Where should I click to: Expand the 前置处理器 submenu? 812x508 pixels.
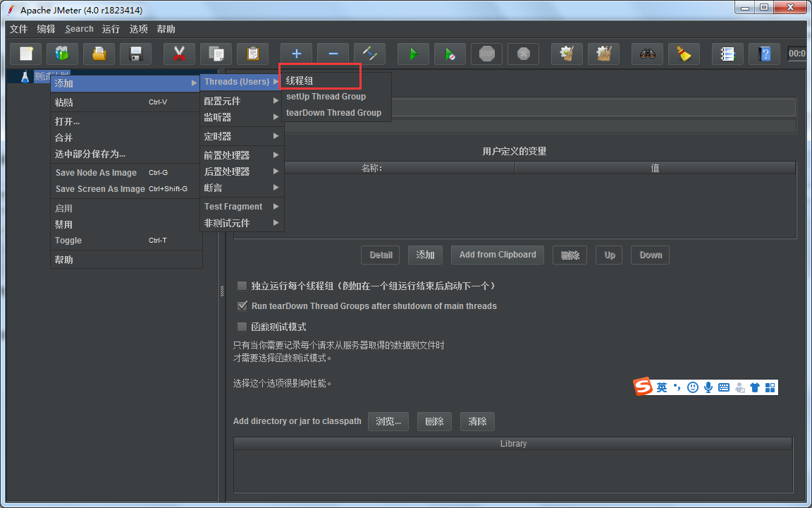point(241,155)
